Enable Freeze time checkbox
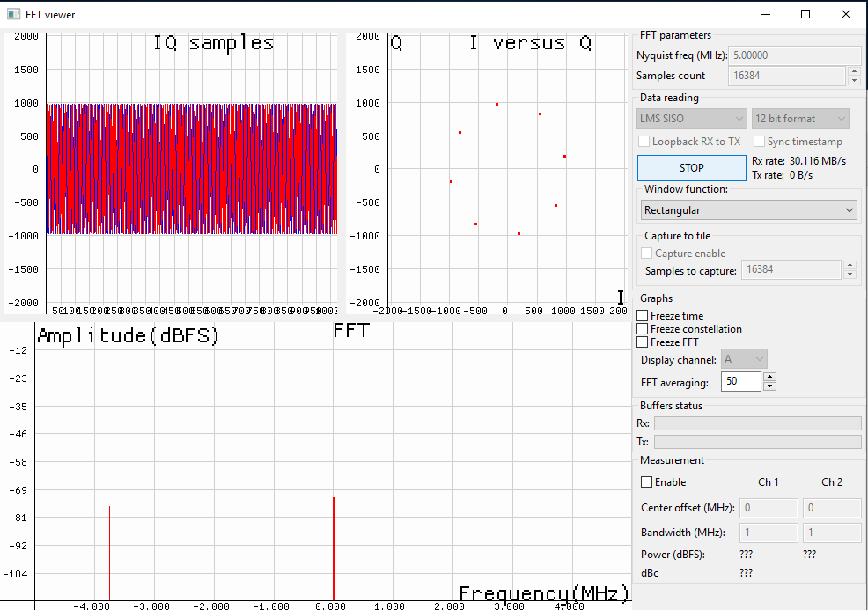Viewport: 868px width, 610px height. (643, 316)
